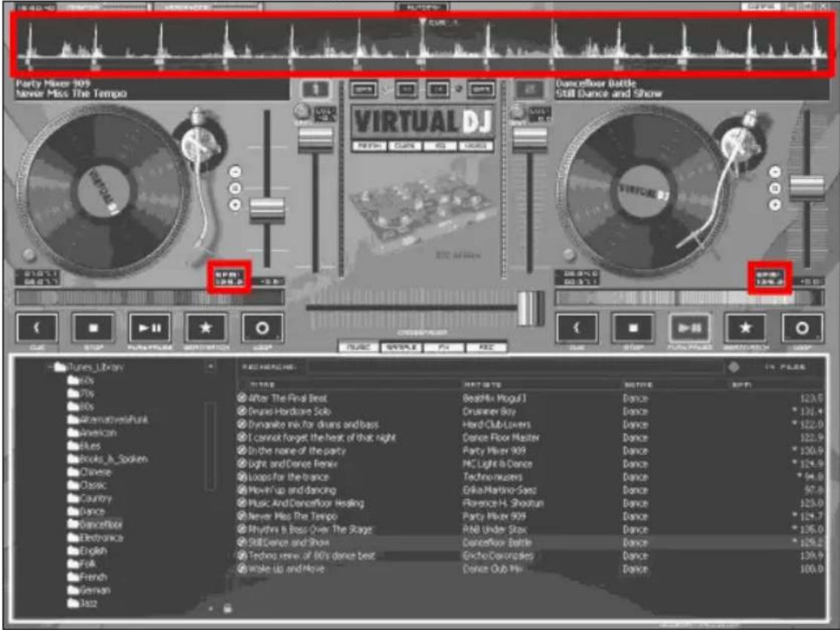This screenshot has height=630, width=840.
Task: Click the right deck track progress bar
Action: [689, 297]
